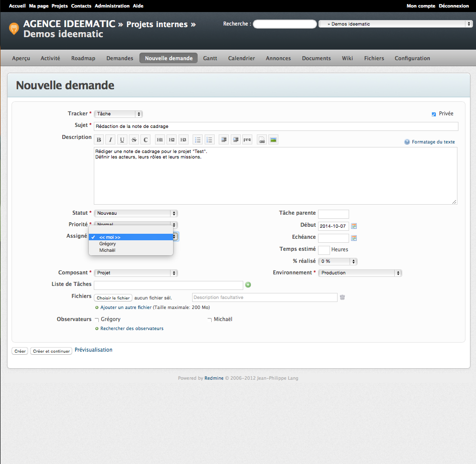The height and width of the screenshot is (464, 476).
Task: Remove the blockquote indentation icon
Action: pos(236,139)
